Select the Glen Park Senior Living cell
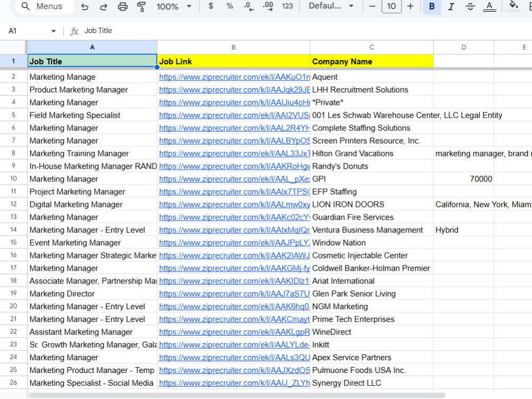 pyautogui.click(x=372, y=294)
